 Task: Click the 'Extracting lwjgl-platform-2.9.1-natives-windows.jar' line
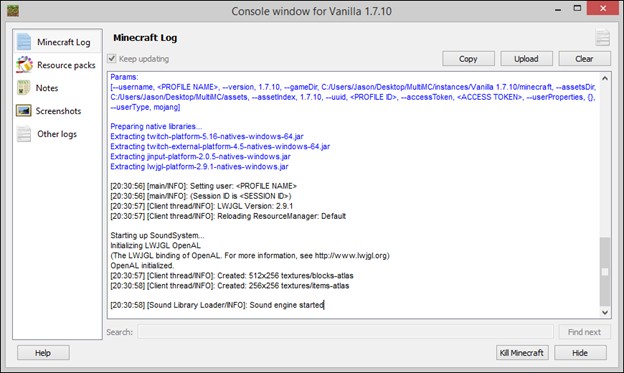click(199, 166)
